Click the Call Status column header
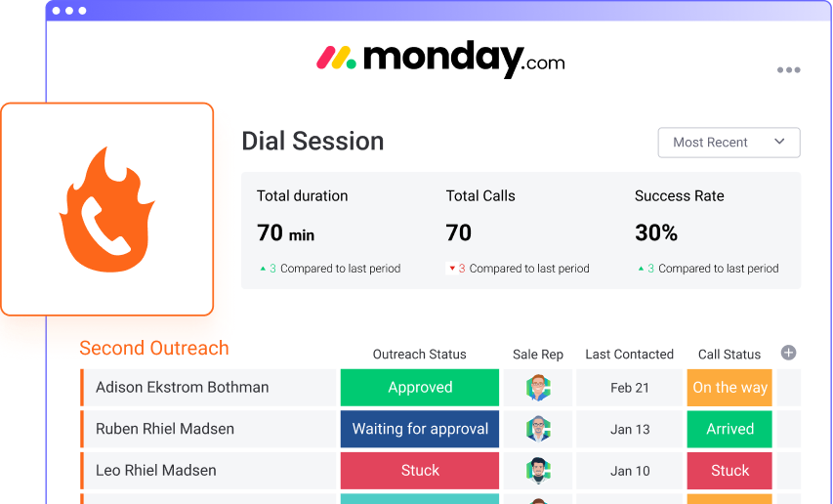833x504 pixels. tap(729, 355)
